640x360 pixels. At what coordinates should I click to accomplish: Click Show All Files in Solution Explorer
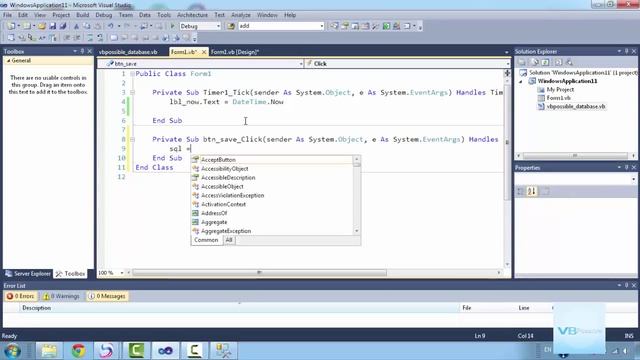[x=534, y=62]
